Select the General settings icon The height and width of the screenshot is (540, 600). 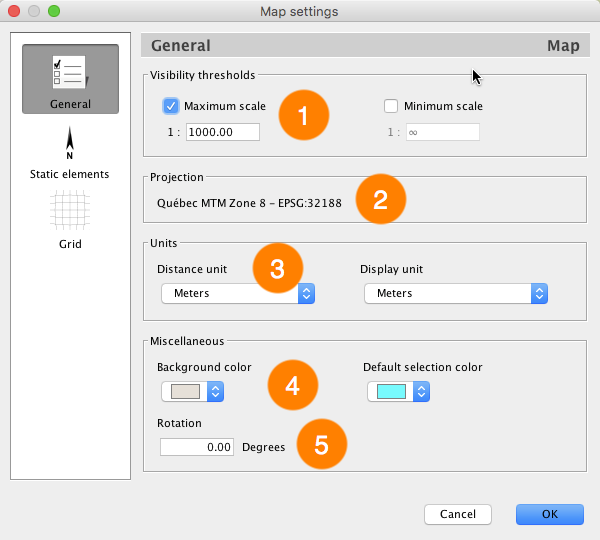pos(70,79)
